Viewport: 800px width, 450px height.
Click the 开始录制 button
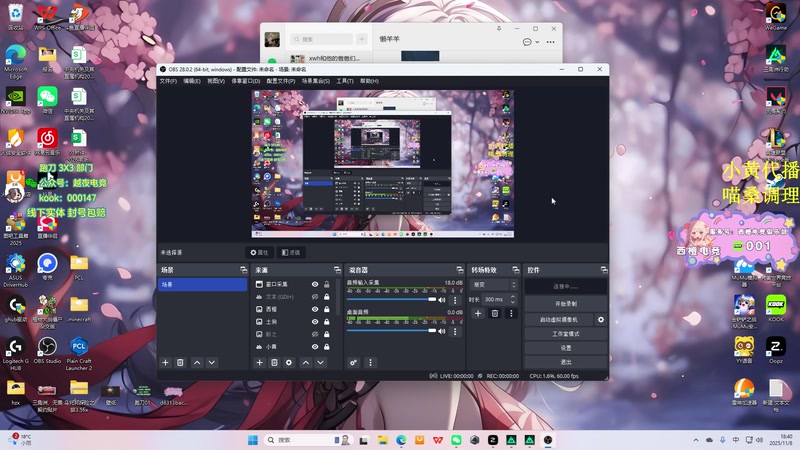point(566,304)
